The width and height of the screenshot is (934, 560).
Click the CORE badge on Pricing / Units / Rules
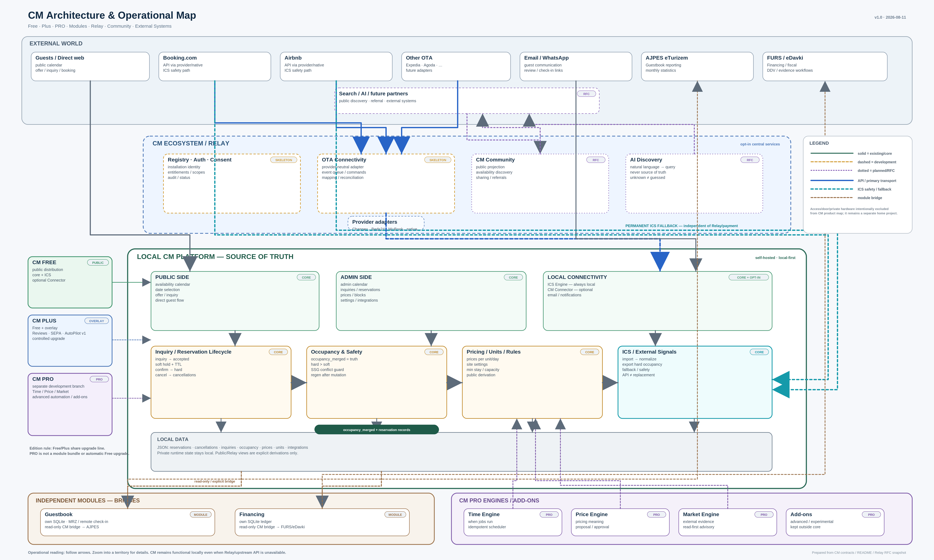[590, 352]
